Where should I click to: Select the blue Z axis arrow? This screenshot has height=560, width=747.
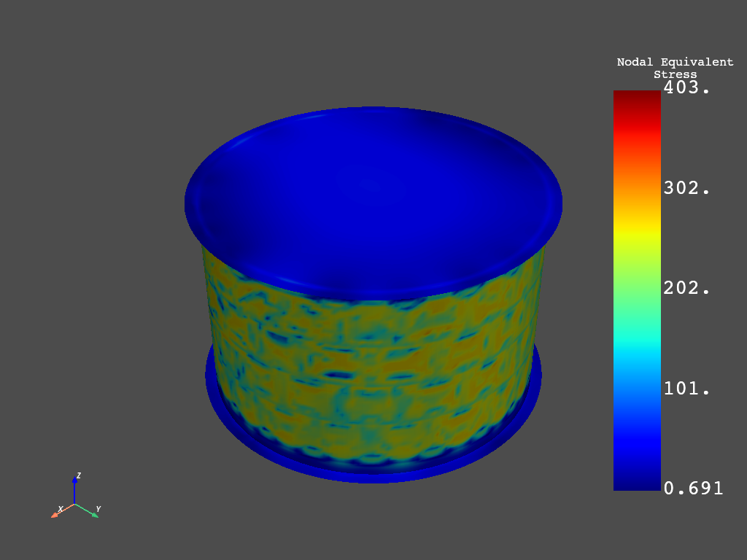tap(74, 490)
